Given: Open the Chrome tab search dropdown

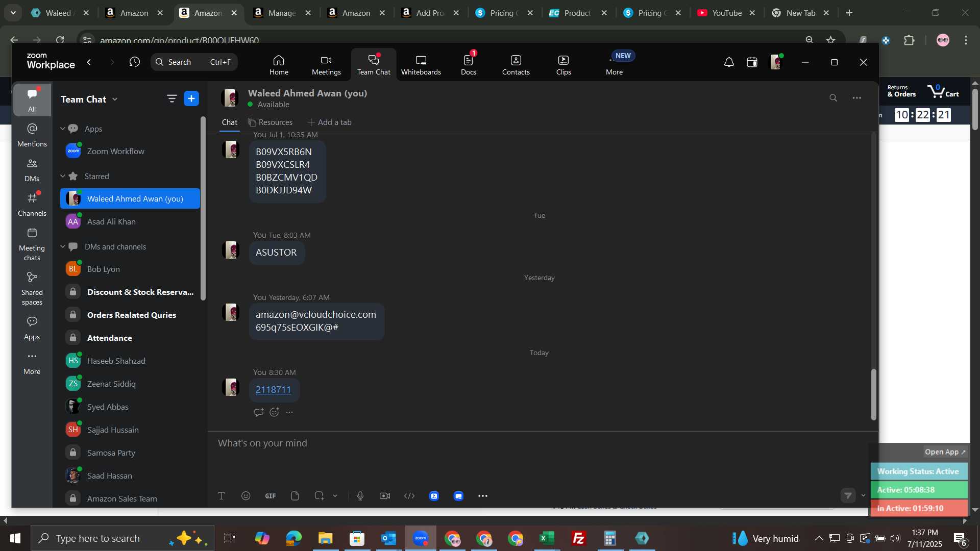Looking at the screenshot, I should pos(13,13).
